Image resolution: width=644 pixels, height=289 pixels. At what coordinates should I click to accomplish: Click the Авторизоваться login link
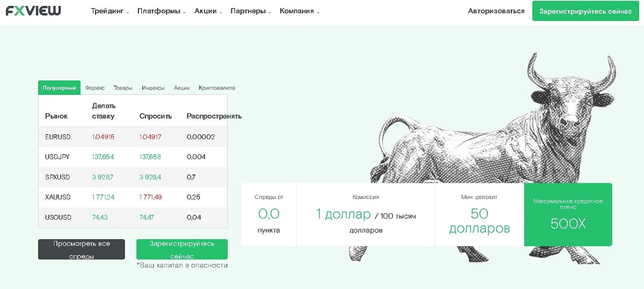[x=496, y=11]
